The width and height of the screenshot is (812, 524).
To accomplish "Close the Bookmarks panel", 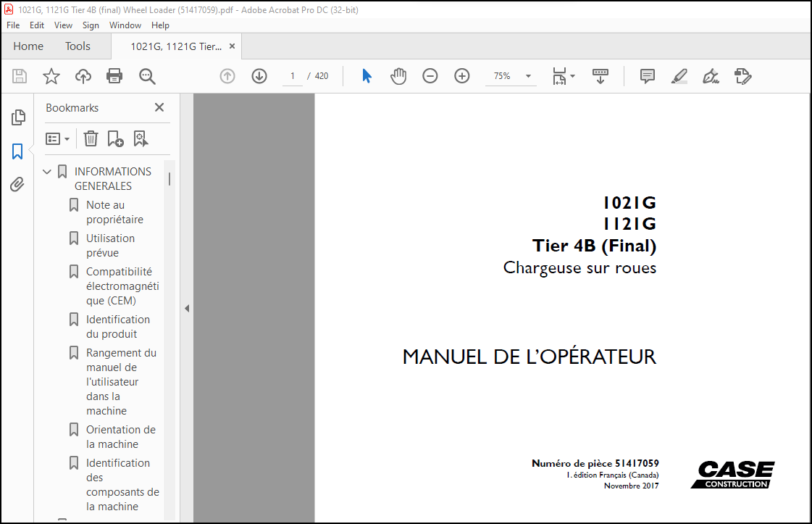I will point(159,107).
